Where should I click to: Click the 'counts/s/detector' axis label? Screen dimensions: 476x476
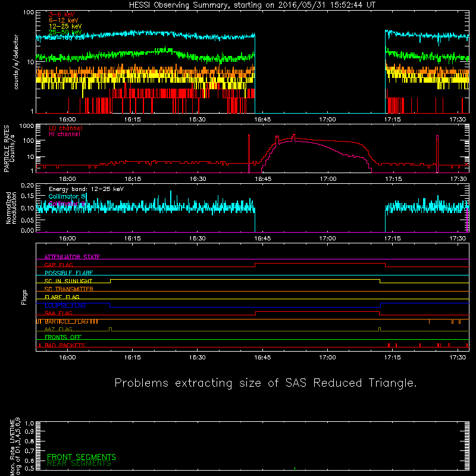tap(16, 62)
